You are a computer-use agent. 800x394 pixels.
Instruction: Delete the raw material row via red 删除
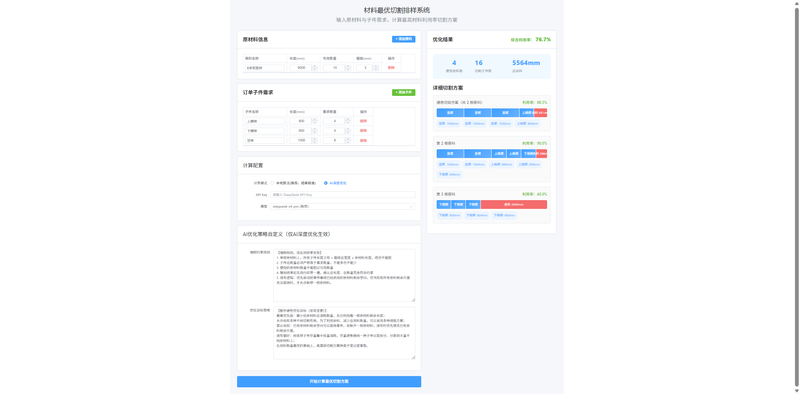(x=391, y=67)
